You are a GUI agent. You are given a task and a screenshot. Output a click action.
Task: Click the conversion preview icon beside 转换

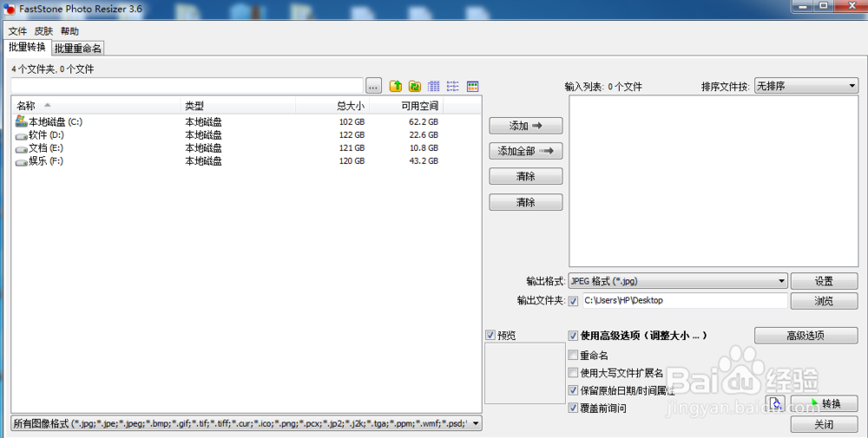(x=775, y=403)
